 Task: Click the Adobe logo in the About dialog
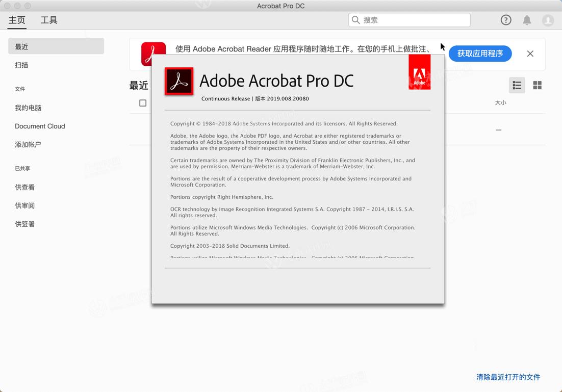pyautogui.click(x=419, y=71)
